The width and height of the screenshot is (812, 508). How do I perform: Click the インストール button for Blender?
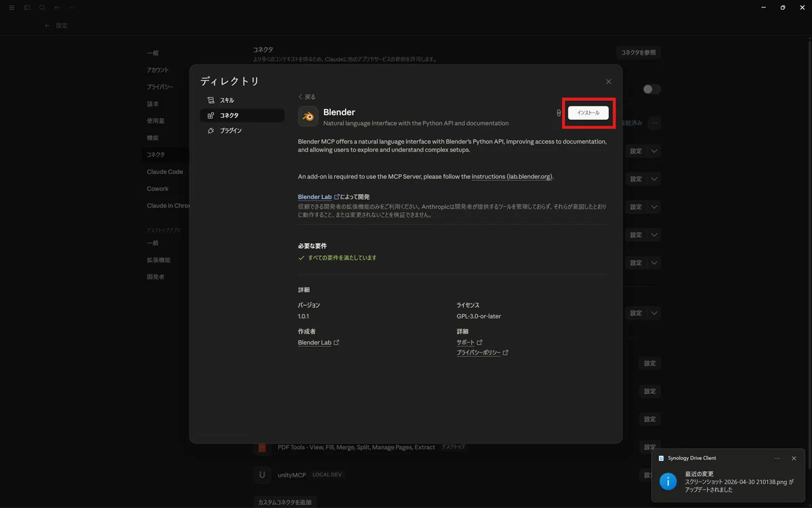coord(588,113)
